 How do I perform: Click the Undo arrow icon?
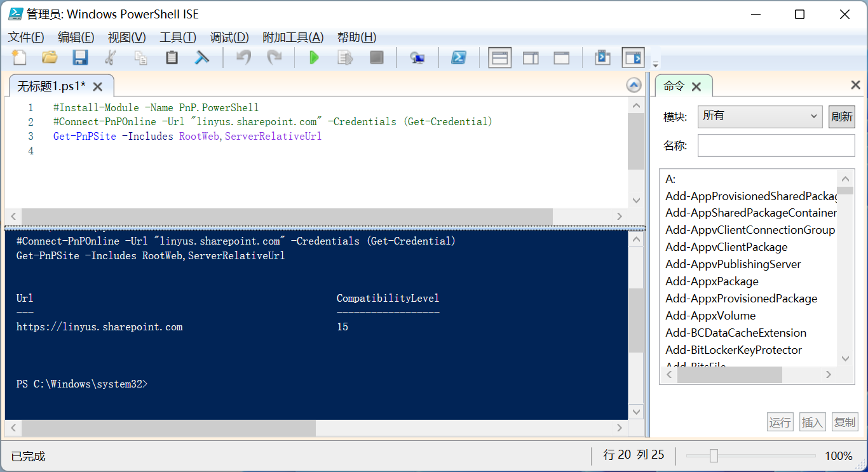pos(243,58)
